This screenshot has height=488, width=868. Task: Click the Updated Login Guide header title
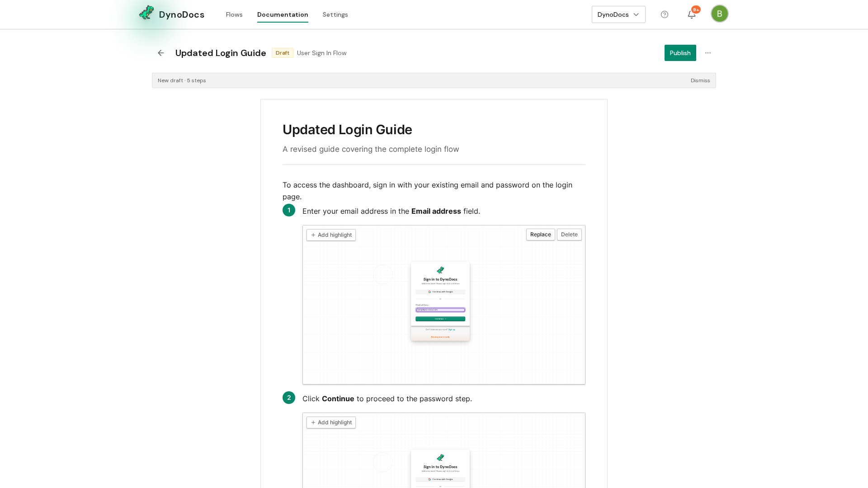(x=221, y=53)
